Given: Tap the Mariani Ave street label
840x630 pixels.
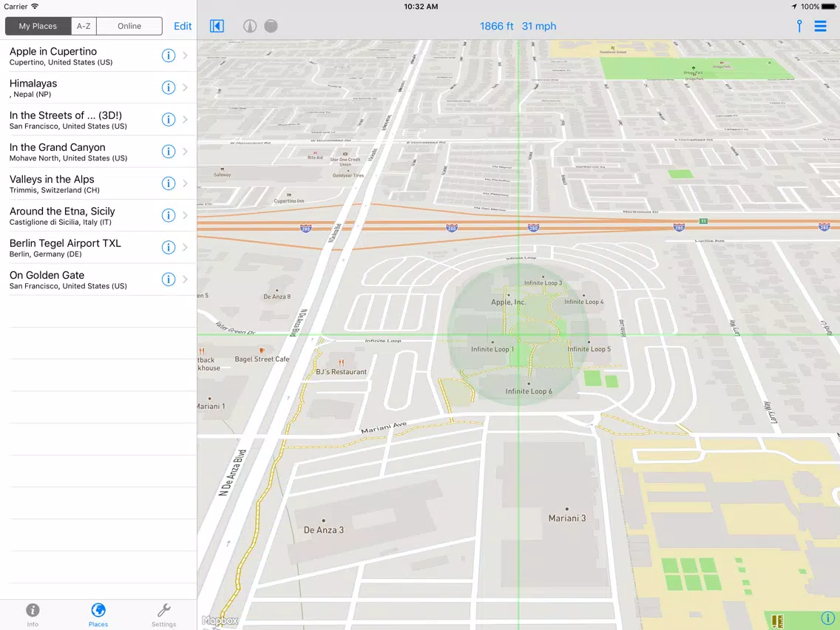Looking at the screenshot, I should (384, 427).
